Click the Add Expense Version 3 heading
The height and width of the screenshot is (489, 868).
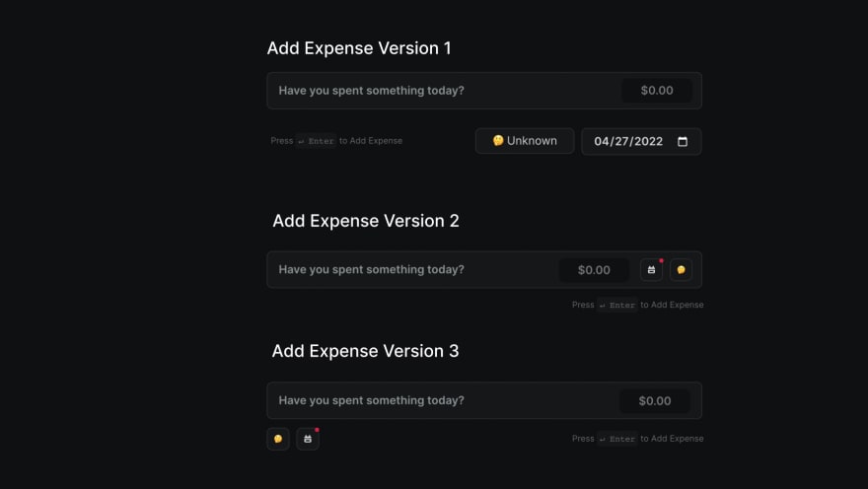pyautogui.click(x=365, y=351)
